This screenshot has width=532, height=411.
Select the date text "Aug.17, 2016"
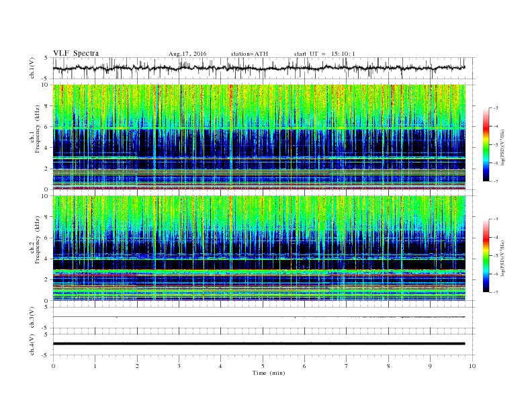click(187, 54)
